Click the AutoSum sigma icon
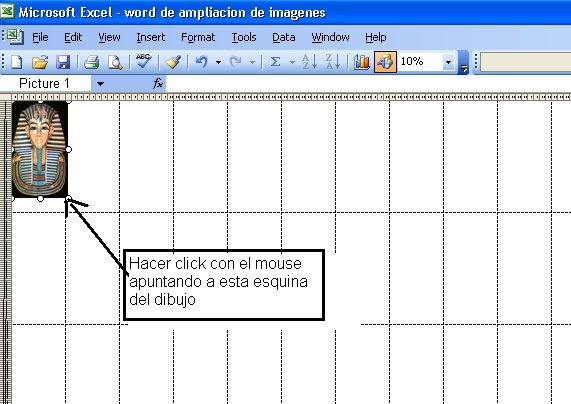 point(276,62)
